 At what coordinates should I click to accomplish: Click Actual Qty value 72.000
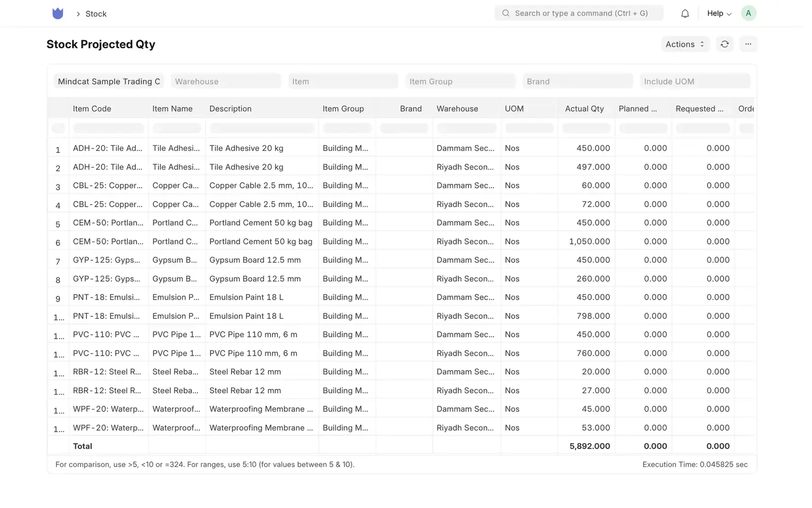pyautogui.click(x=596, y=204)
